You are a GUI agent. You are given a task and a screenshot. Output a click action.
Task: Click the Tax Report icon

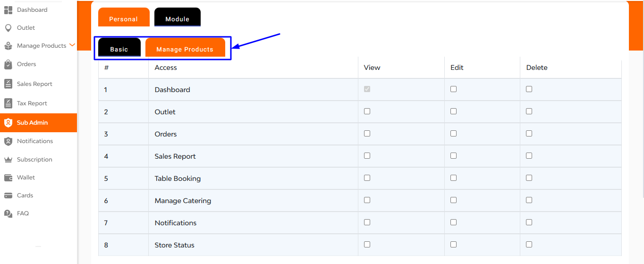point(8,103)
